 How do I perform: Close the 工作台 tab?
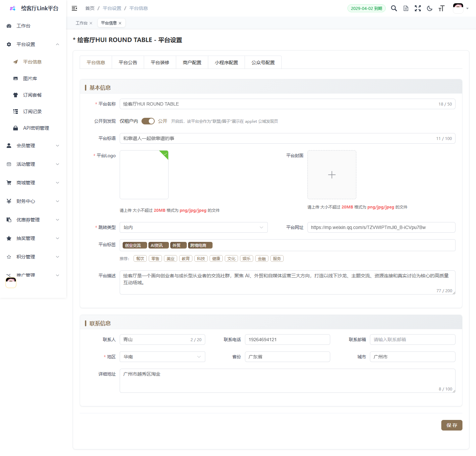91,23
